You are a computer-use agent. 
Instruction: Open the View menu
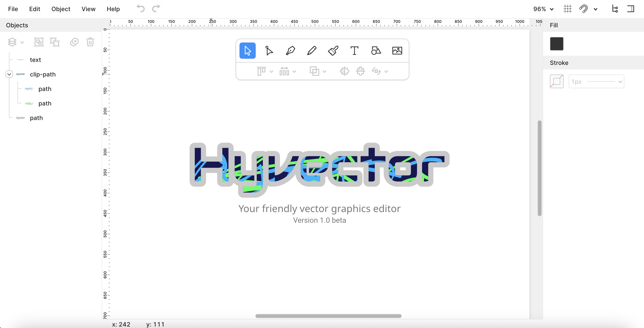tap(89, 9)
